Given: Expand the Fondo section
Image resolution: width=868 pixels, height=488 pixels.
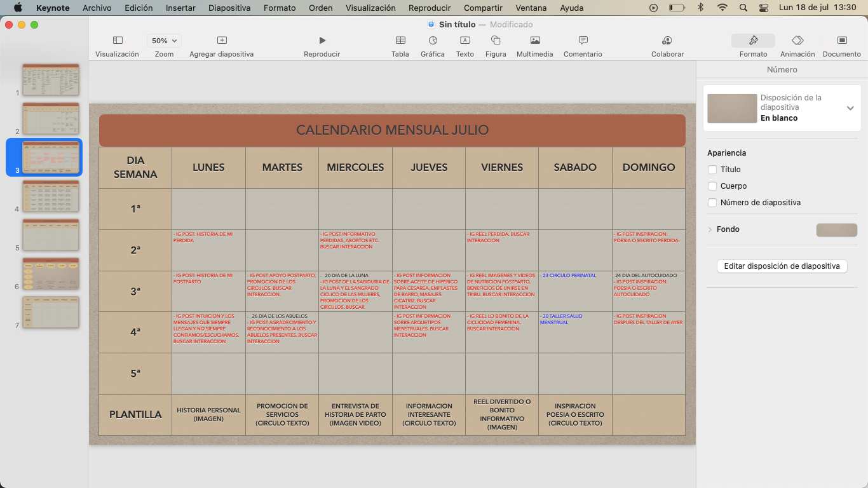Looking at the screenshot, I should click(x=710, y=229).
